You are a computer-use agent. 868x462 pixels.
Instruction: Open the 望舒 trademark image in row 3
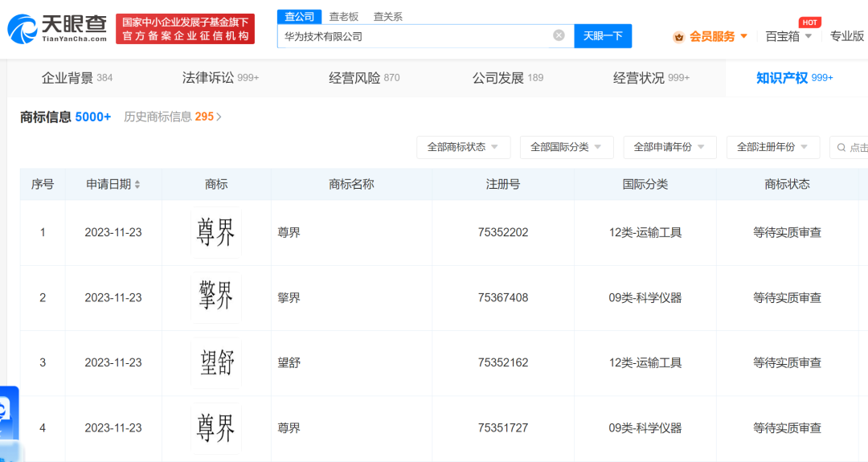216,363
